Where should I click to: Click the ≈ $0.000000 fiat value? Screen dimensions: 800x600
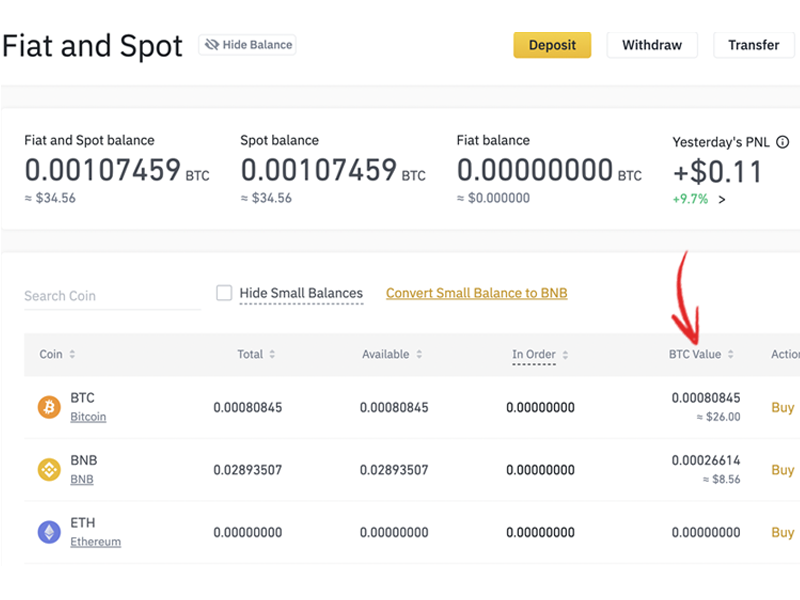click(x=493, y=198)
